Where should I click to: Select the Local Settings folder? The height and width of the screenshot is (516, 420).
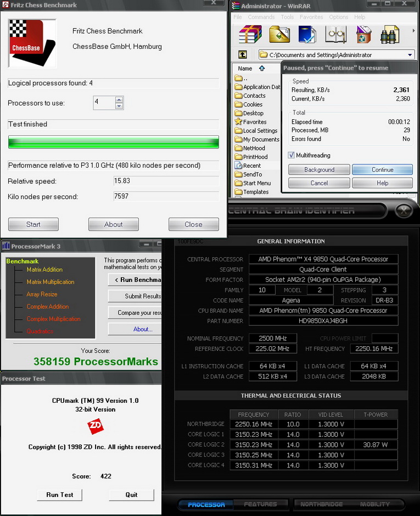pos(256,131)
